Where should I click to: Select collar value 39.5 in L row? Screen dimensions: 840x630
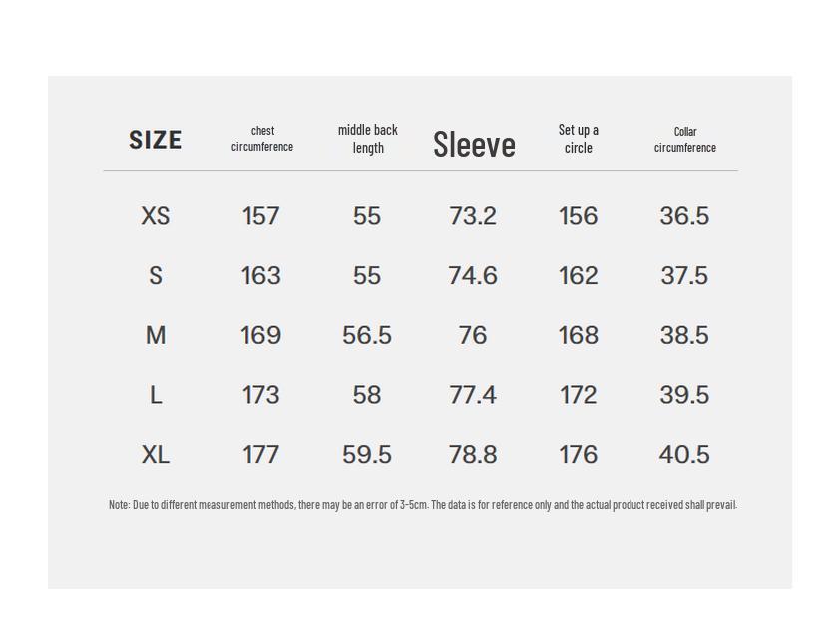[684, 396]
